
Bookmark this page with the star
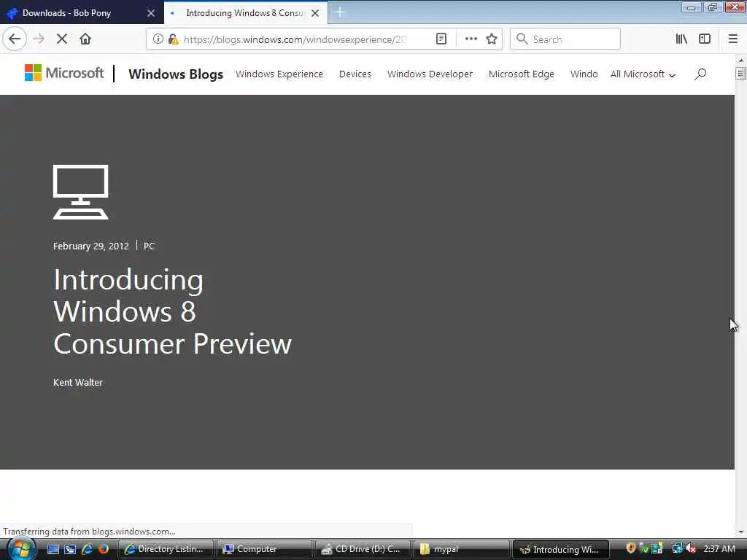pyautogui.click(x=492, y=39)
